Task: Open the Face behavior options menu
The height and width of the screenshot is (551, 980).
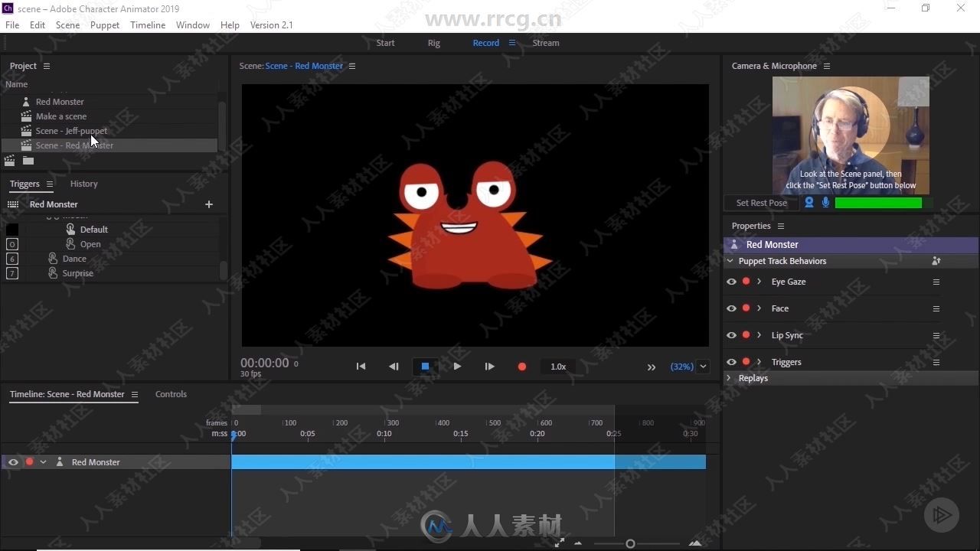Action: pyautogui.click(x=936, y=308)
